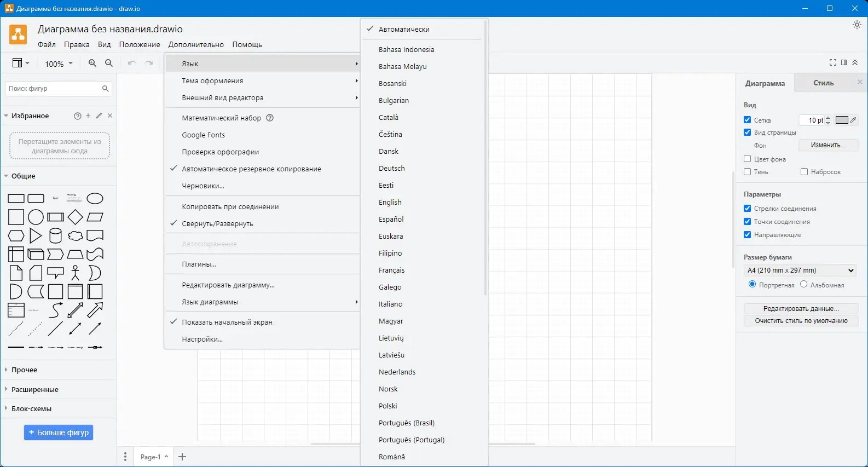
Task: Toggle Стрелки соединения checkbox
Action: click(747, 208)
